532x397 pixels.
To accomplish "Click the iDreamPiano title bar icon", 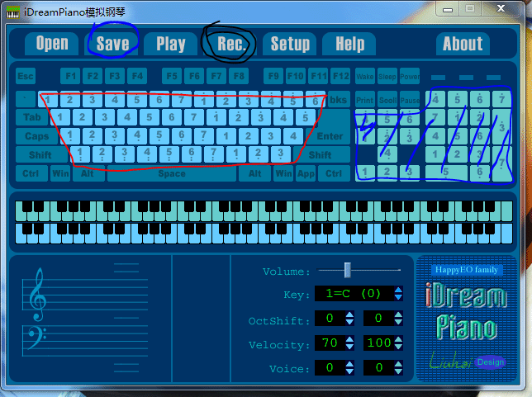I will coord(13,12).
